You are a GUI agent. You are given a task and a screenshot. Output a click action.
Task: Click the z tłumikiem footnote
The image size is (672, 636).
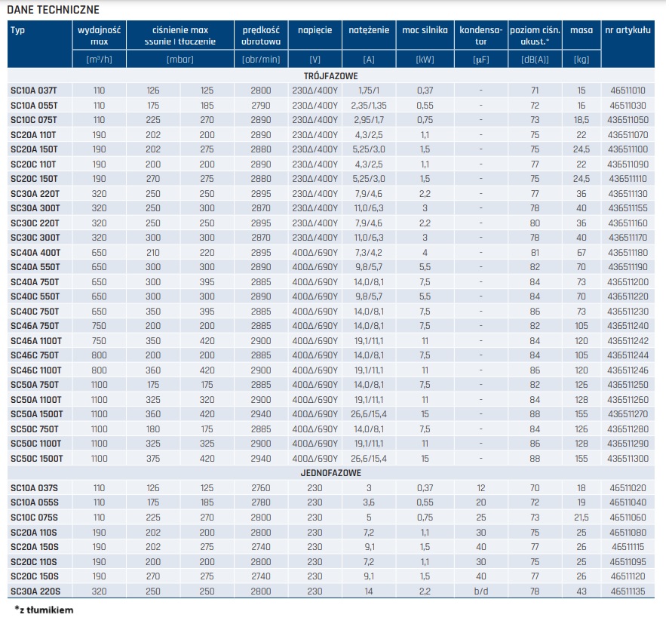(44, 610)
